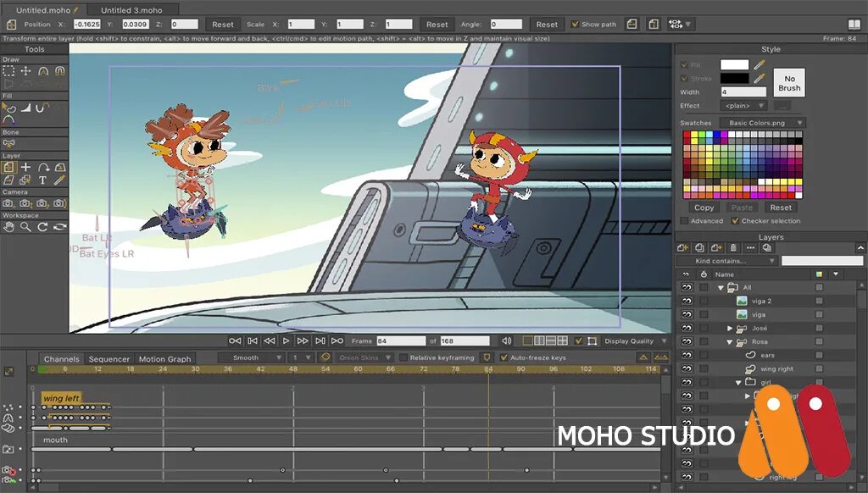The height and width of the screenshot is (493, 868).
Task: Select the Bone tool icon
Action: tap(8, 144)
